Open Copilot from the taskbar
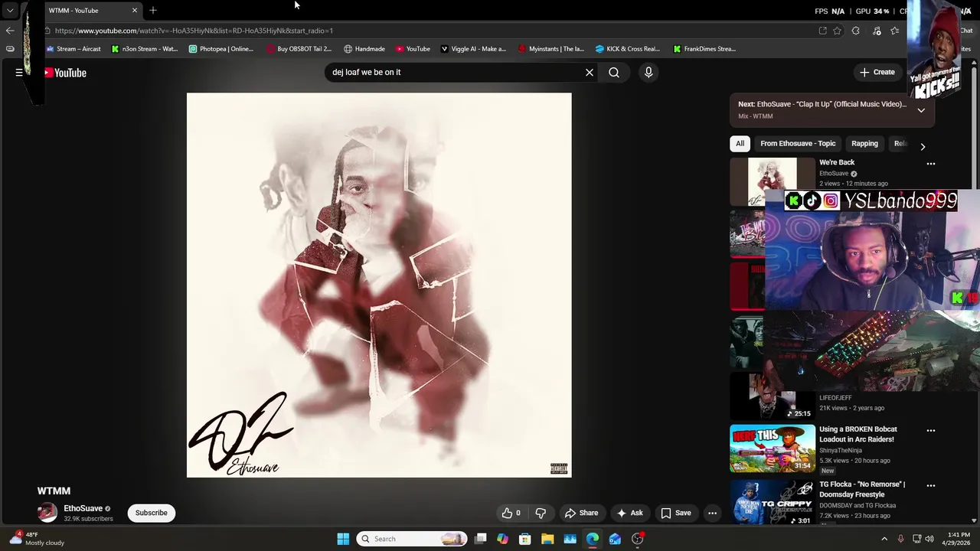 point(502,539)
